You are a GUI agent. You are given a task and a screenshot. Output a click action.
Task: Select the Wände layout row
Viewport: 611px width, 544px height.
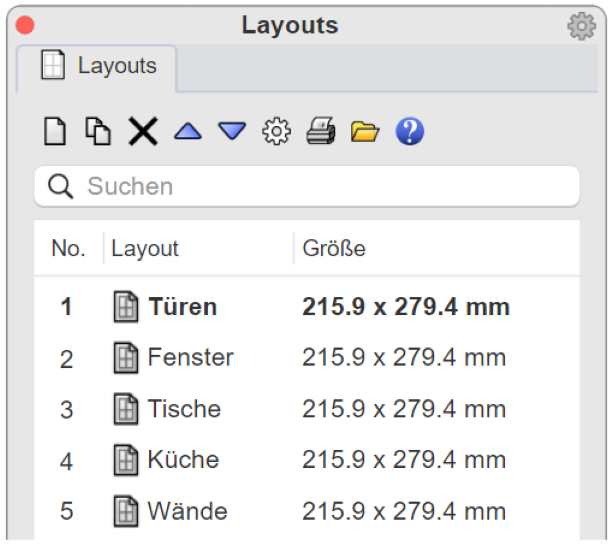(307, 511)
